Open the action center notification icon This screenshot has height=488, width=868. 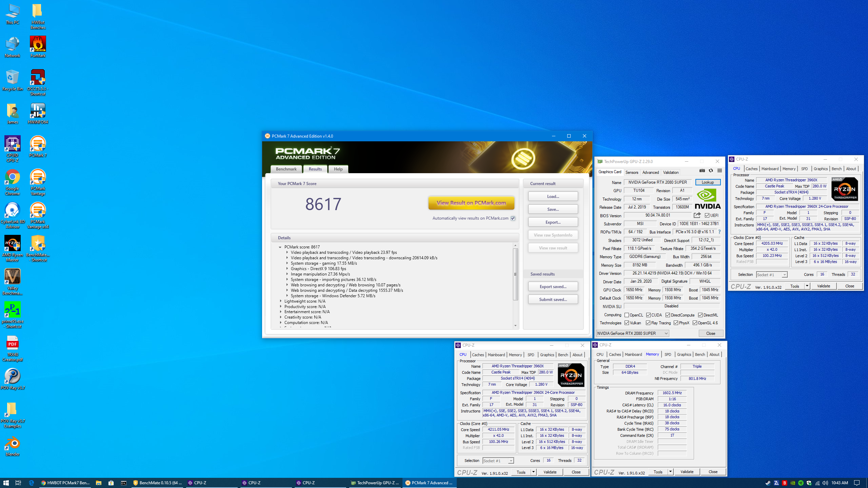857,483
